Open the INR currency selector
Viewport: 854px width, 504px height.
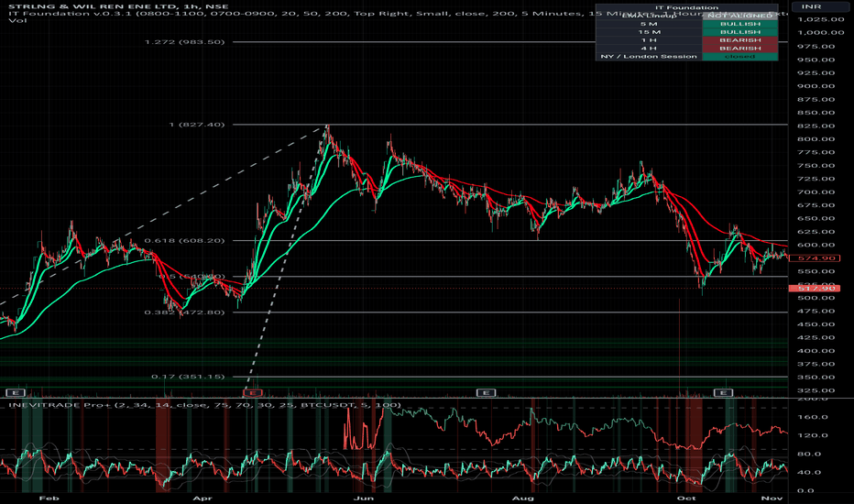(815, 6)
